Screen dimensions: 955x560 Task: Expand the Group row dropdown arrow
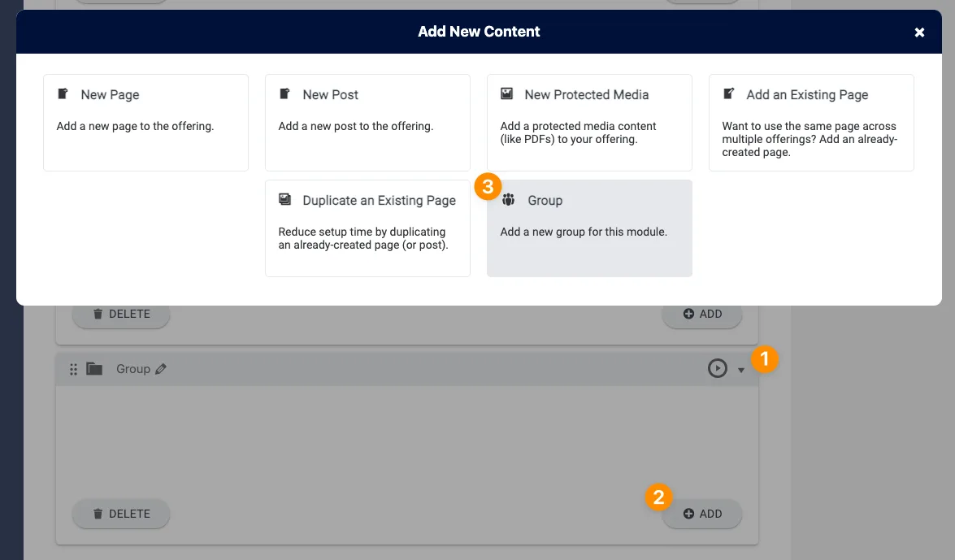point(741,370)
